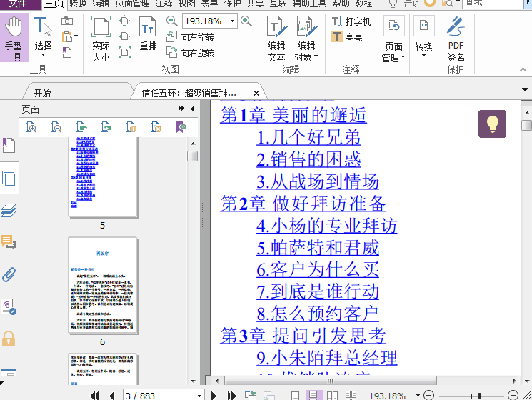Viewport: 532px width, 400px height.
Task: Click the Fit Visible icon
Action: point(124,52)
